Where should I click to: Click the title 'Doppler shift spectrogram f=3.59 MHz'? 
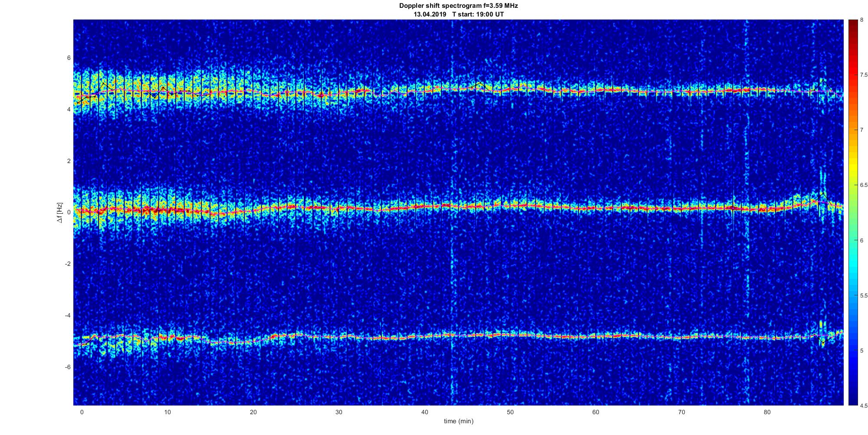pyautogui.click(x=458, y=6)
